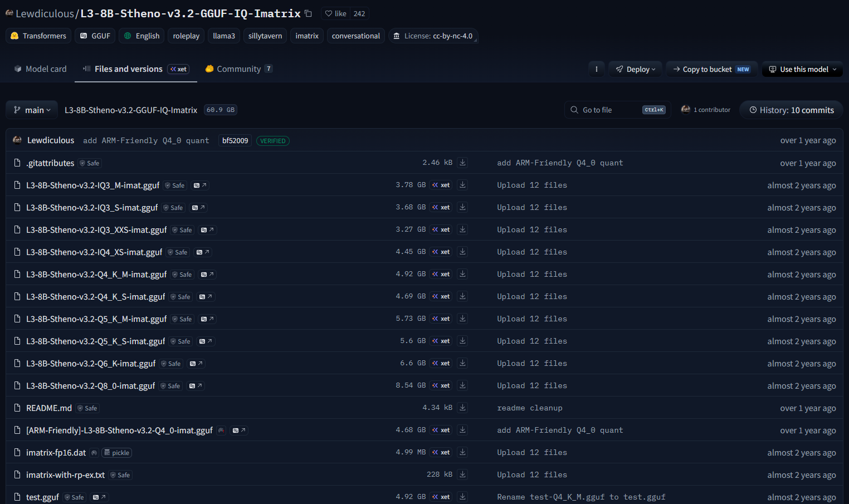Image resolution: width=849 pixels, height=504 pixels.
Task: Open the conversational tag
Action: point(356,36)
